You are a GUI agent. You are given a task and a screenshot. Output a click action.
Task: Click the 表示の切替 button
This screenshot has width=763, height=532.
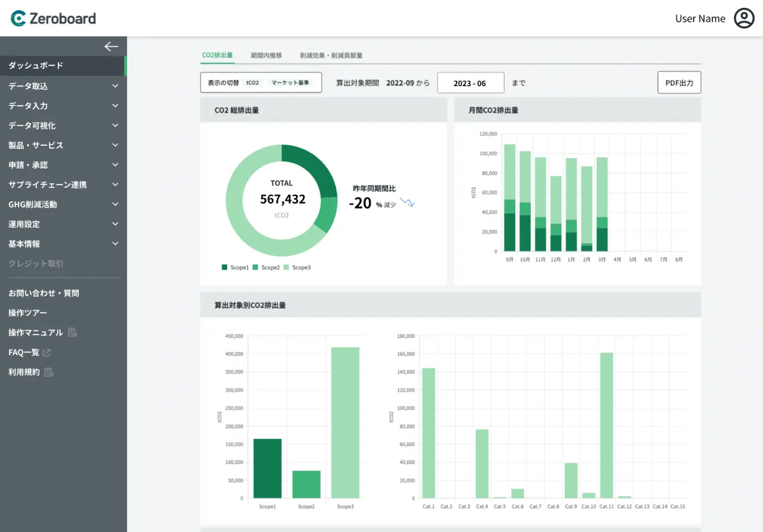(x=261, y=82)
